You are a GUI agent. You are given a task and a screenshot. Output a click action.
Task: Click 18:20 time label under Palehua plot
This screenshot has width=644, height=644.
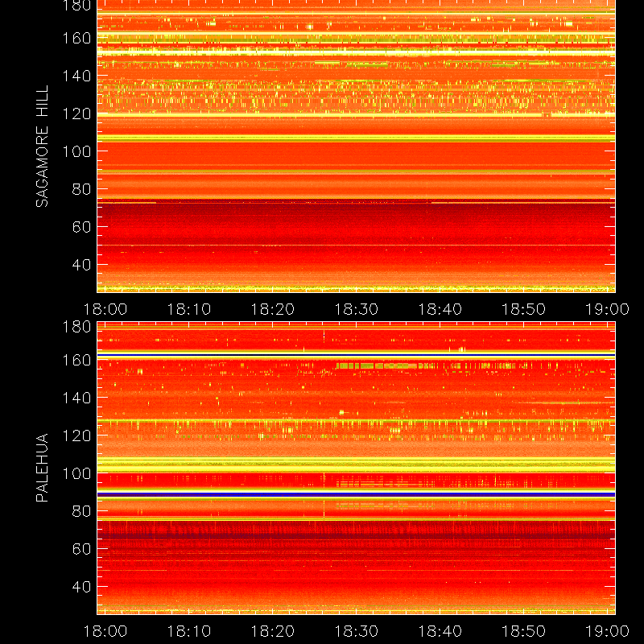point(272,631)
